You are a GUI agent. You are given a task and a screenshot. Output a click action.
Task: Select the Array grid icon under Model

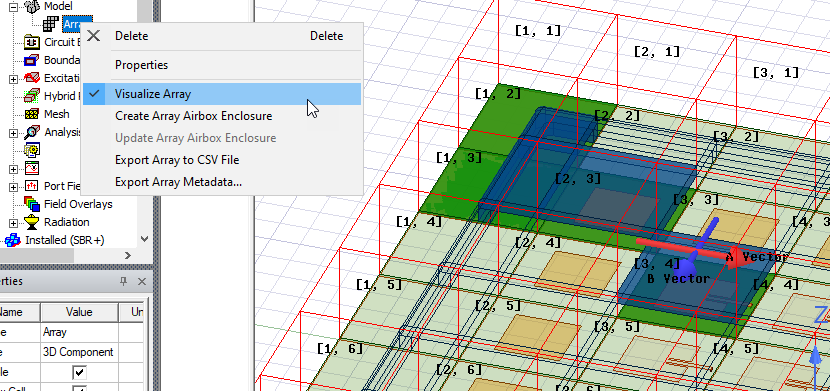pyautogui.click(x=51, y=24)
